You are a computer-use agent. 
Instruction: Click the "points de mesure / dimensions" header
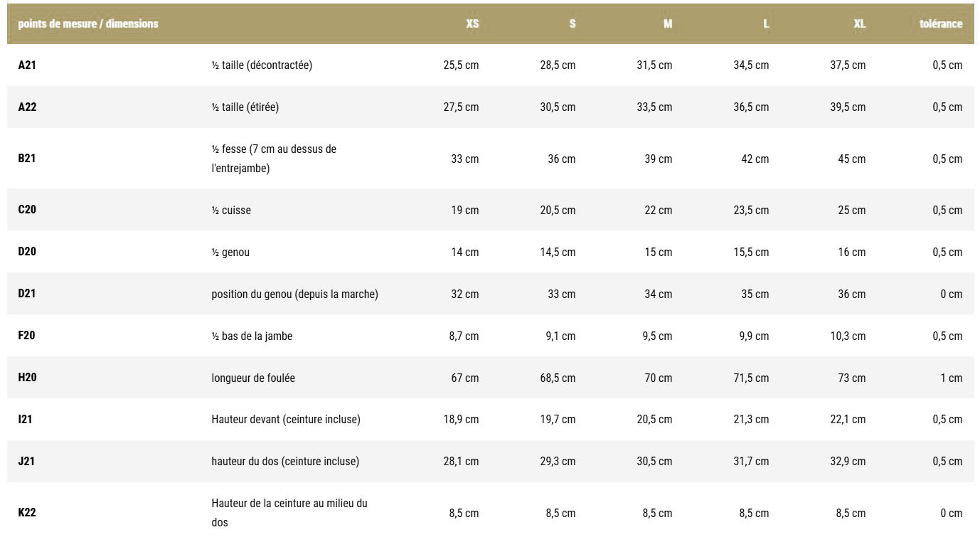click(x=88, y=23)
